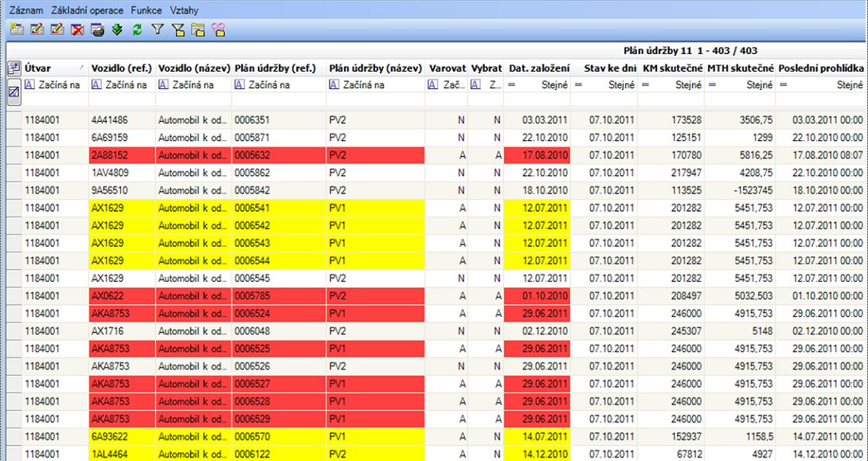The image size is (868, 461).
Task: Click the empty filter value field under Útvar
Action: 56,100
